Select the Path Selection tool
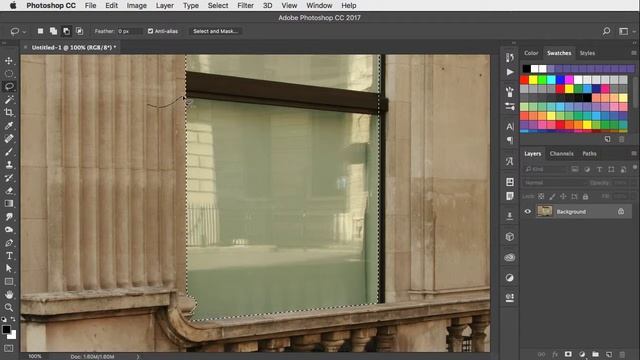 click(9, 269)
